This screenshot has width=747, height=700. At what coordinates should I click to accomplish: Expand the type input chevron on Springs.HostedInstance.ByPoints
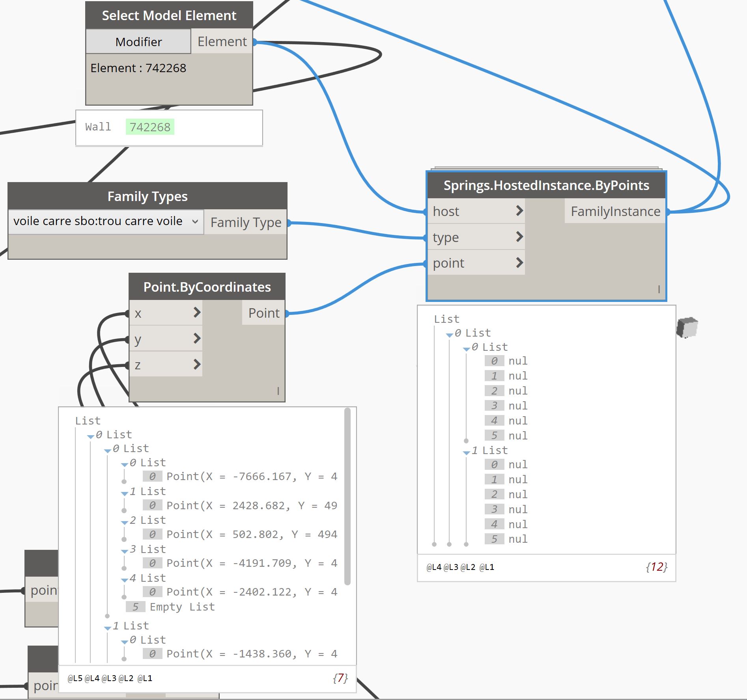pos(520,237)
